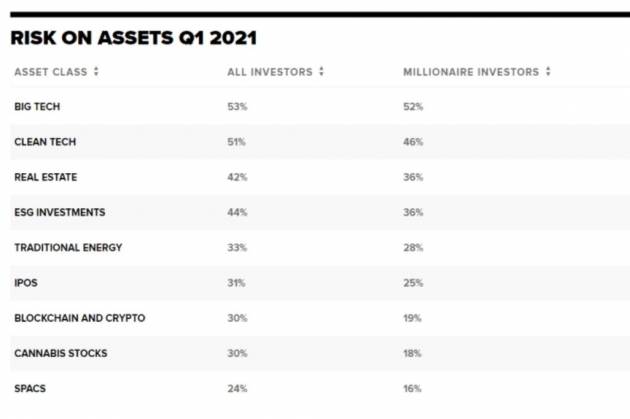The image size is (630, 419).
Task: Click the Millionaire Investors column header text
Action: 471,72
